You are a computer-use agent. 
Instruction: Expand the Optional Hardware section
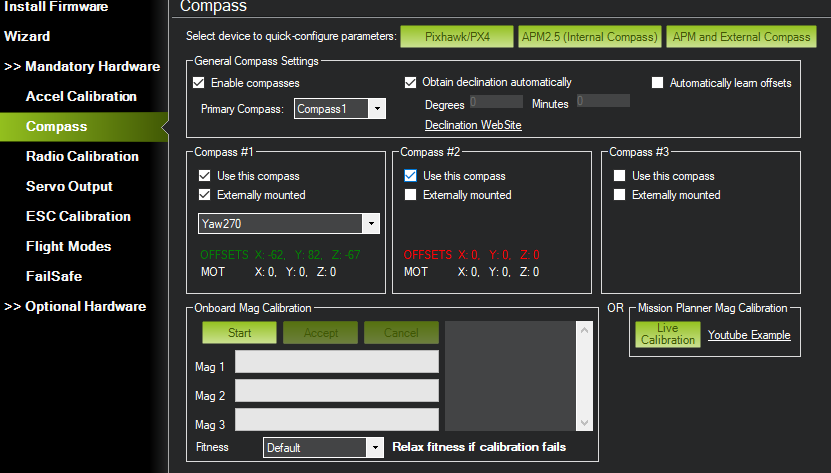(75, 306)
